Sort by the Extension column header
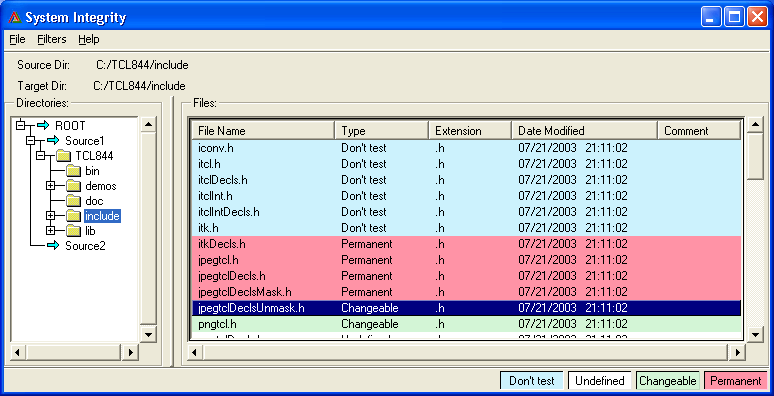This screenshot has width=774, height=396. (469, 130)
